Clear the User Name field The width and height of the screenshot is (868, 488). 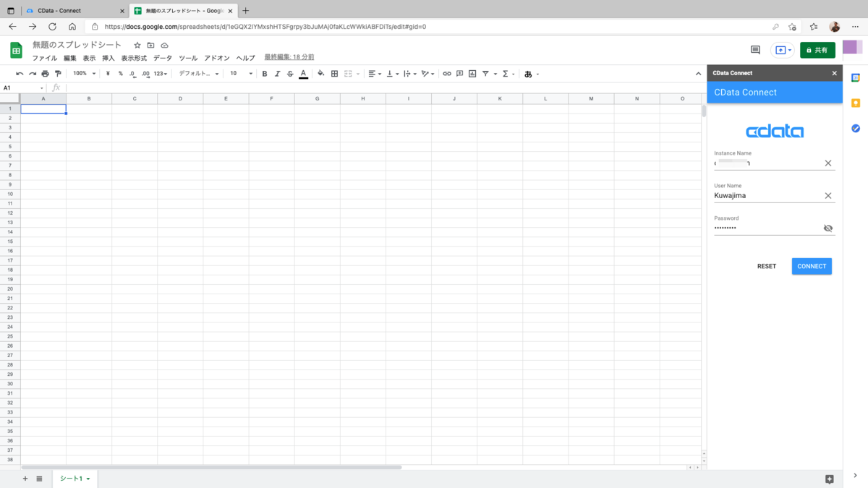click(x=828, y=196)
